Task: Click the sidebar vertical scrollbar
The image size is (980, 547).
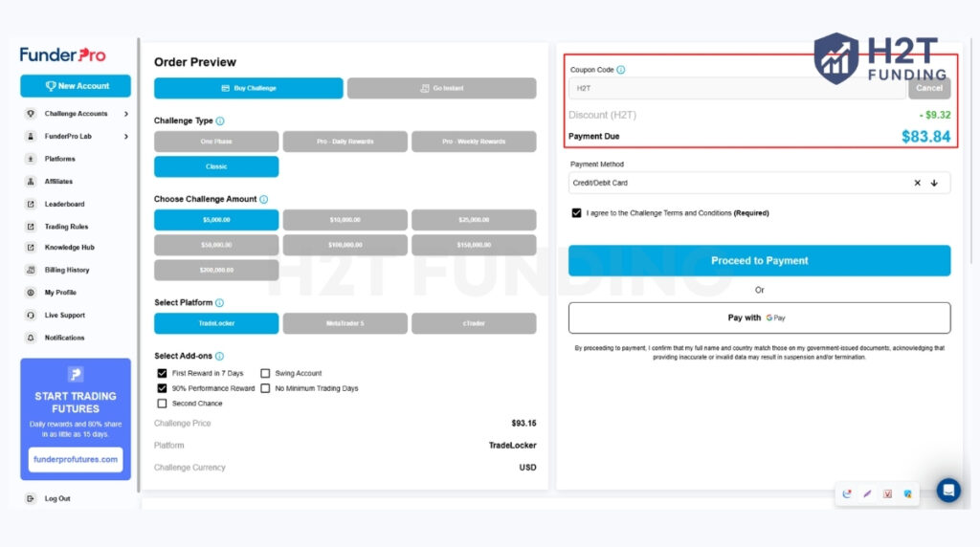Action: (x=138, y=266)
